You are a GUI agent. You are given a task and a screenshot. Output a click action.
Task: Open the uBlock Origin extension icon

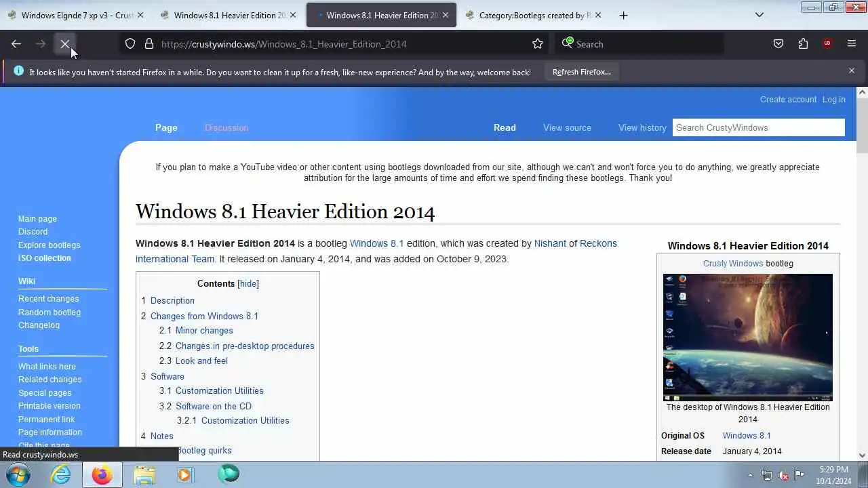(827, 44)
